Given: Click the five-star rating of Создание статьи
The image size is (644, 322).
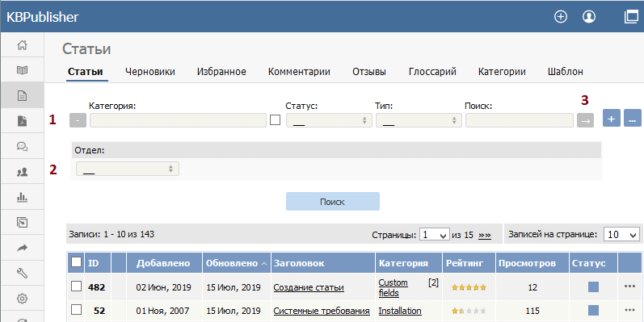Looking at the screenshot, I should [x=469, y=287].
